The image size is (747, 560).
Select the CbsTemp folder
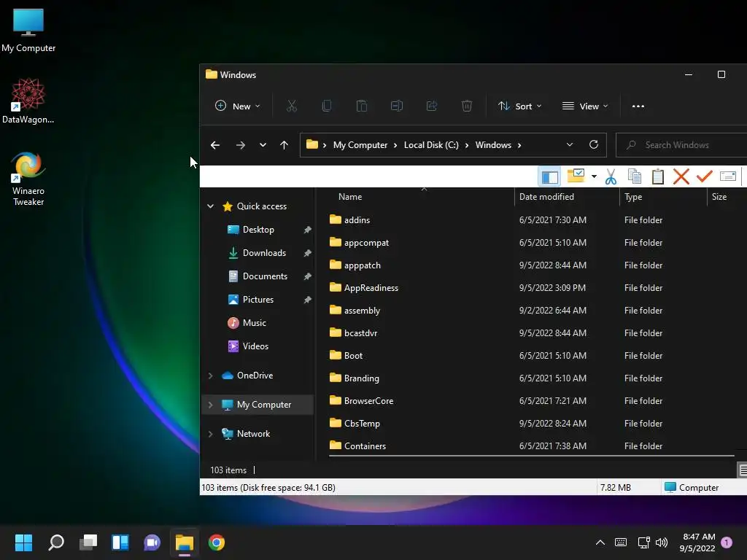point(362,424)
